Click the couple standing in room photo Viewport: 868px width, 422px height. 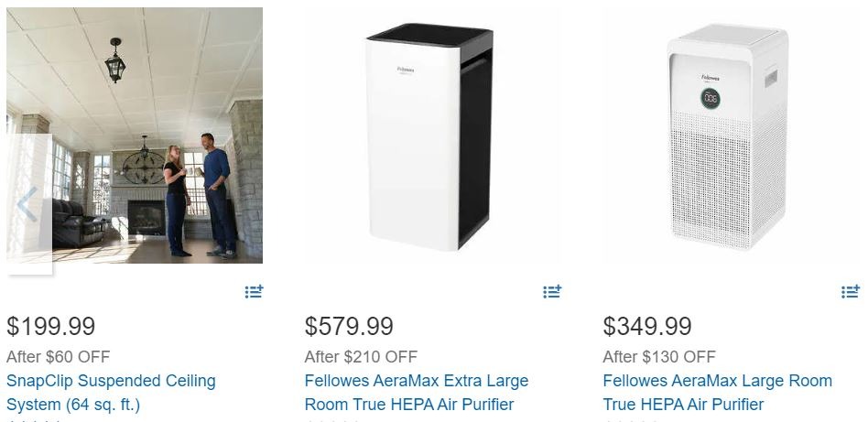click(x=198, y=196)
